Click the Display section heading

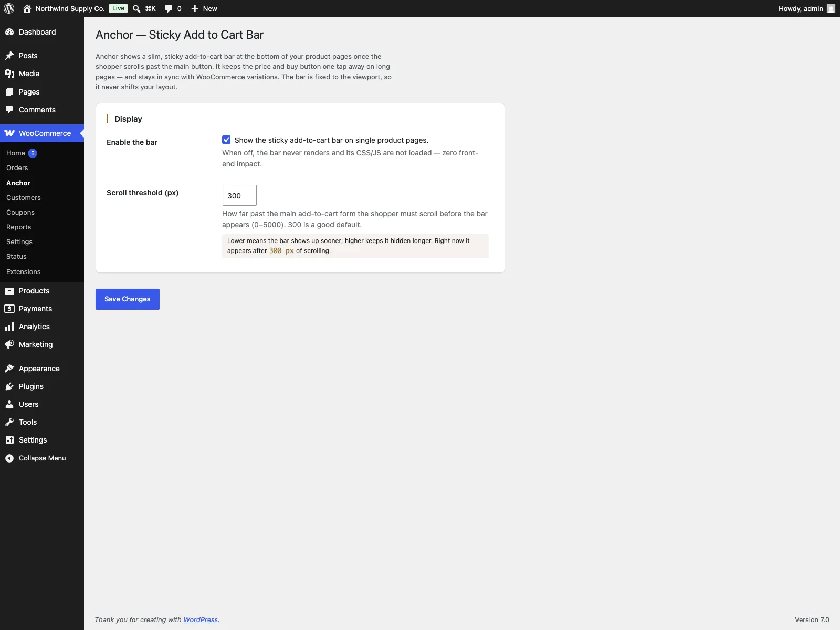[x=128, y=119]
